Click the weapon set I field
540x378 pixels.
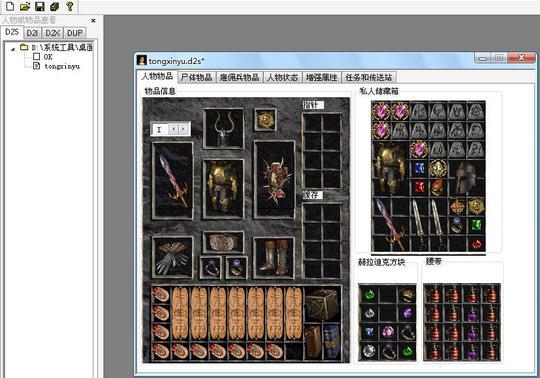160,129
